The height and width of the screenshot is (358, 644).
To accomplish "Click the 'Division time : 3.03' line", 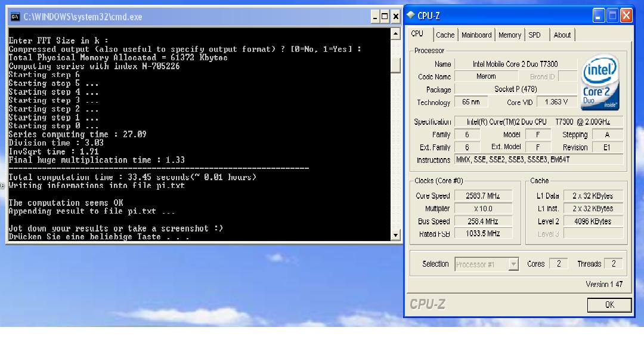I will coord(56,143).
